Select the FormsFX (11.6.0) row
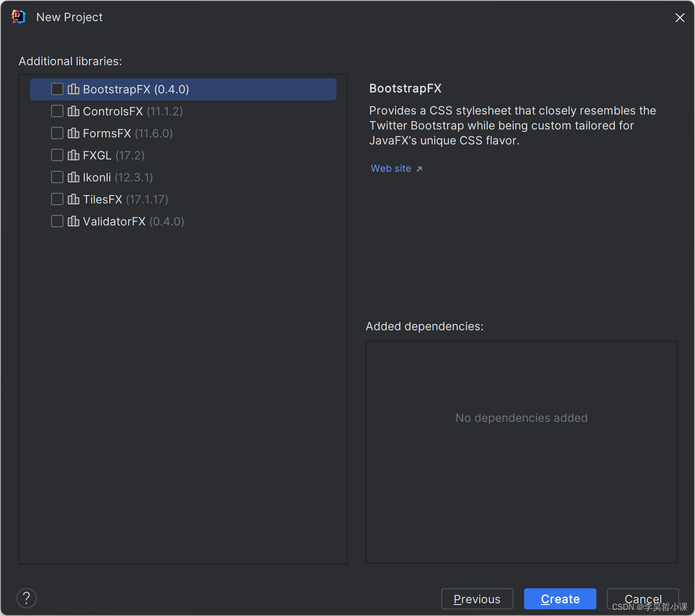The height and width of the screenshot is (616, 695). pyautogui.click(x=183, y=133)
